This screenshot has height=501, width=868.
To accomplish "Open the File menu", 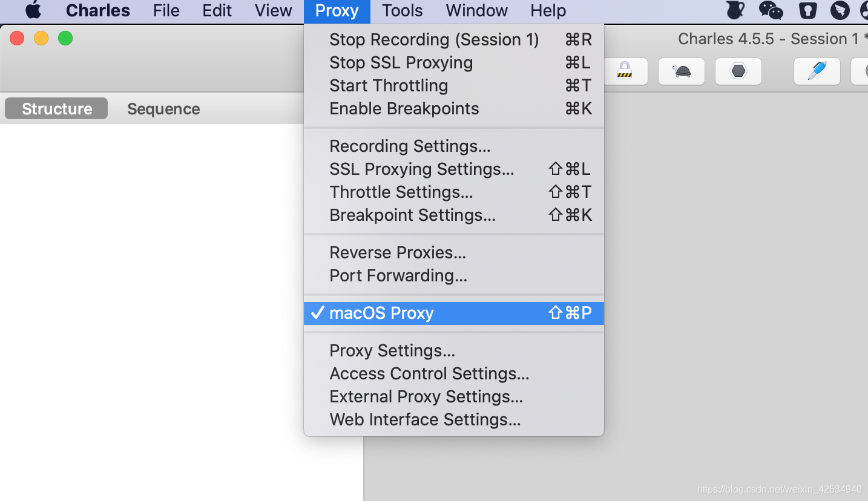I will (166, 10).
